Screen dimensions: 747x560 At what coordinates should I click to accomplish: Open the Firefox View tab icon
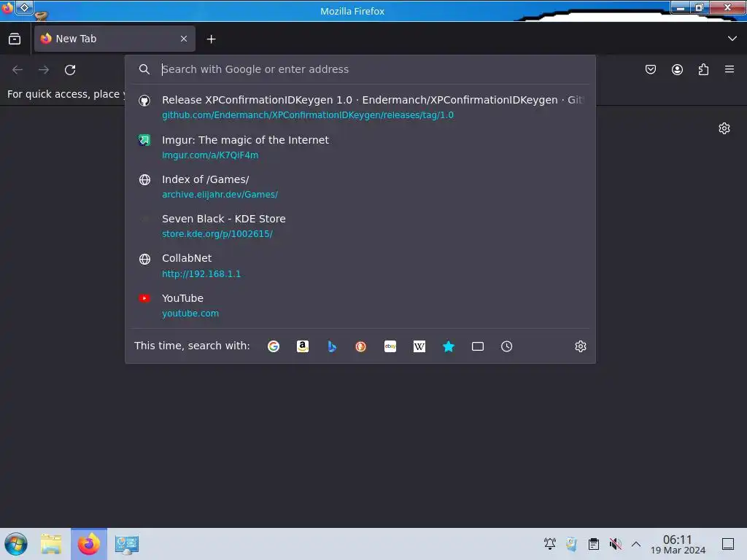pos(15,39)
